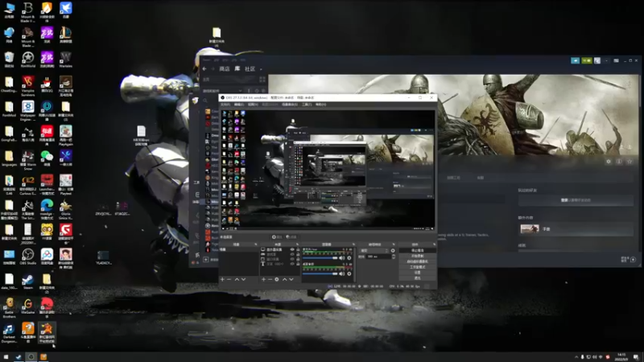Image resolution: width=644 pixels, height=362 pixels.
Task: Open the game info icon on Steam banner
Action: click(x=619, y=162)
